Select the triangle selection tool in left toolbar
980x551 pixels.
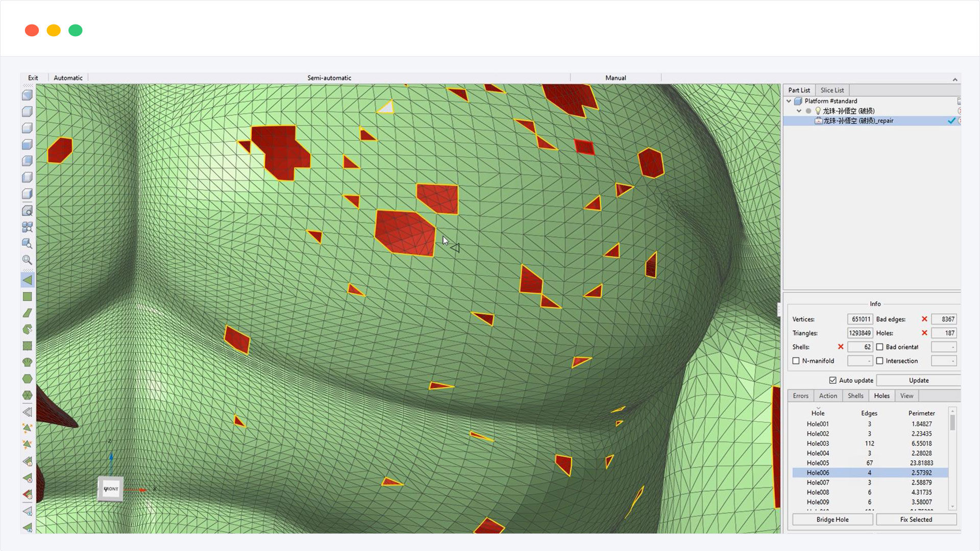point(28,280)
